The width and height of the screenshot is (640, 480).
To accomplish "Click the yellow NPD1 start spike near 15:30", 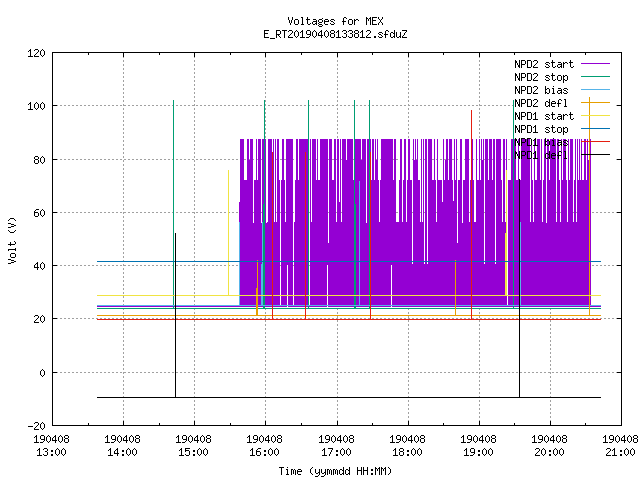I will point(228,233).
